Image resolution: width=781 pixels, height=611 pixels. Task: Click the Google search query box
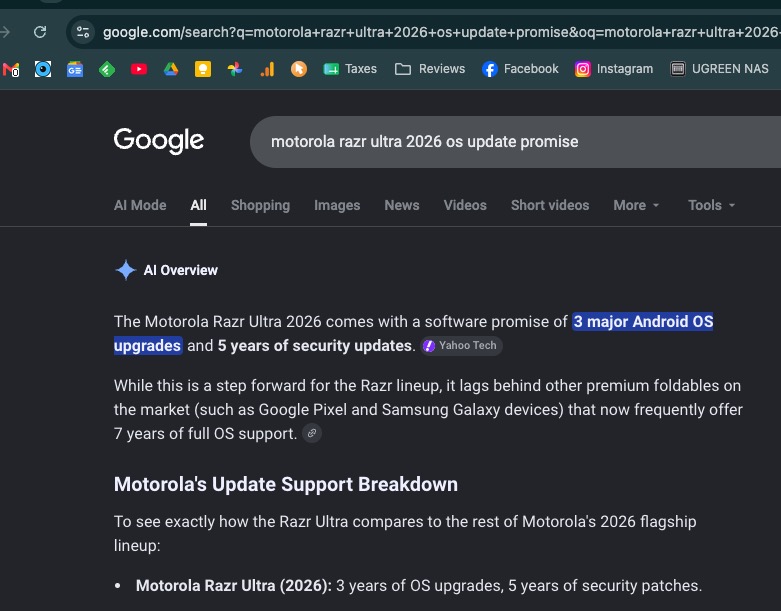(516, 142)
